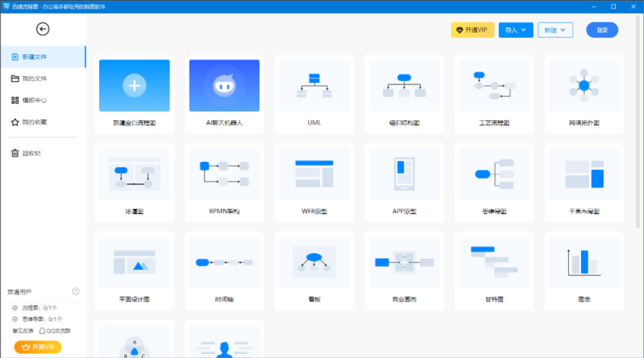The height and width of the screenshot is (358, 644).
Task: Expand the 新建 new file dropdown
Action: (555, 30)
